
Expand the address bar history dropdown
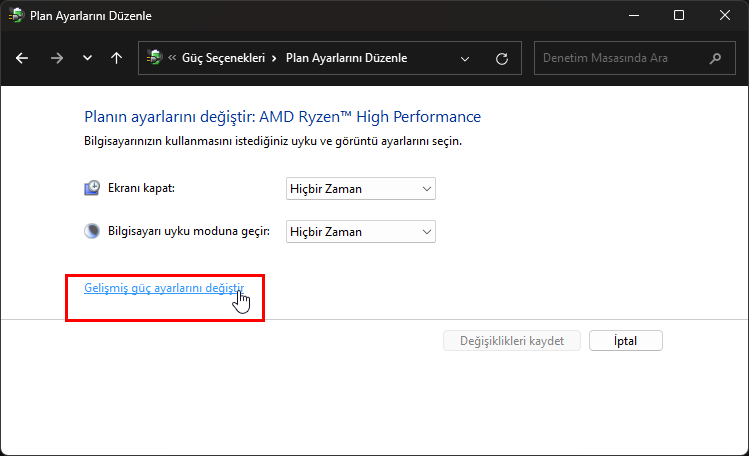465,58
